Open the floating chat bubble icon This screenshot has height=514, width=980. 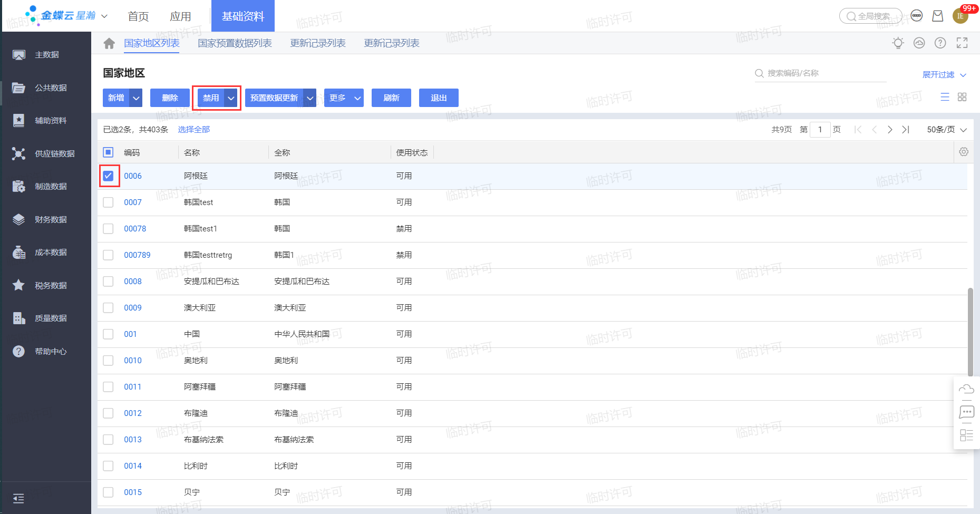[x=967, y=412]
